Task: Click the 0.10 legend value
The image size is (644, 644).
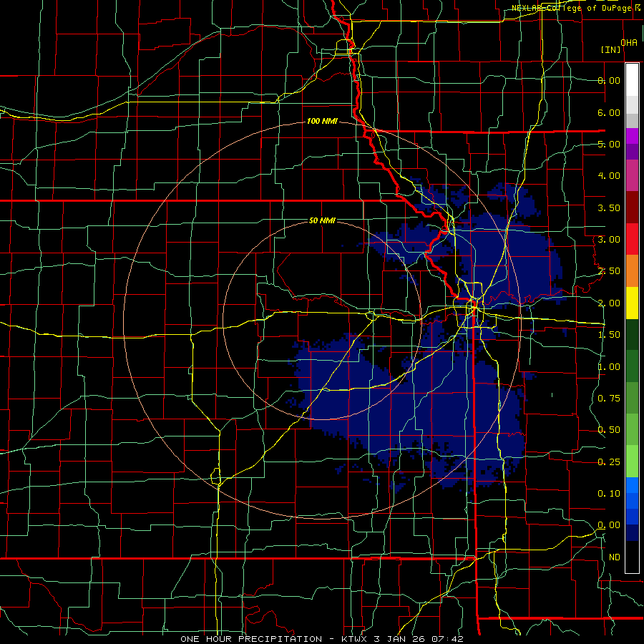Action: point(609,494)
